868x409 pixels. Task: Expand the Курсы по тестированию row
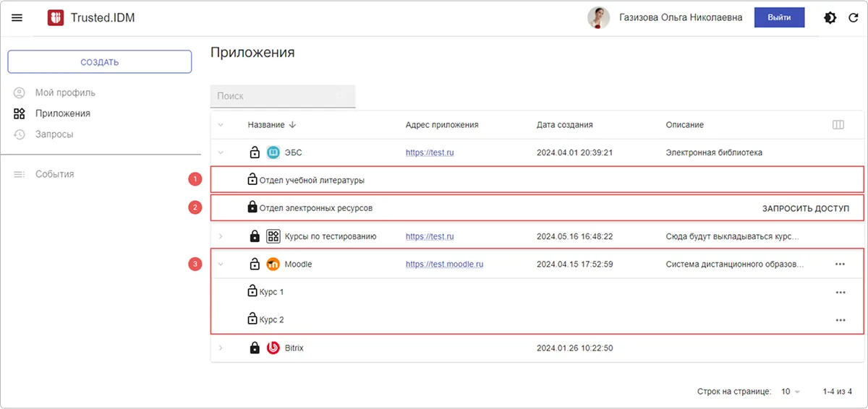click(x=221, y=236)
